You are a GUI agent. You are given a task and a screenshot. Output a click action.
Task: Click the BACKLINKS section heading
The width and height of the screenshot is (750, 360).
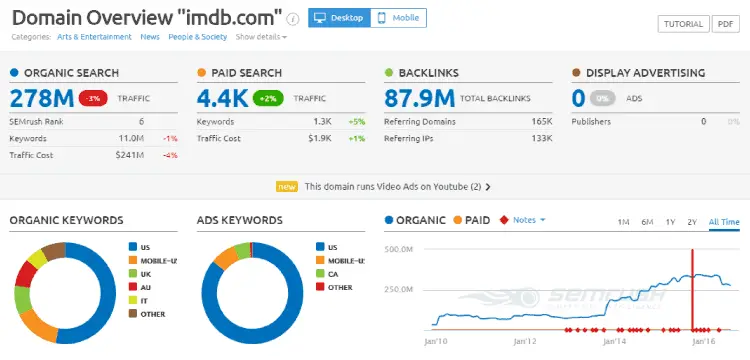(429, 73)
